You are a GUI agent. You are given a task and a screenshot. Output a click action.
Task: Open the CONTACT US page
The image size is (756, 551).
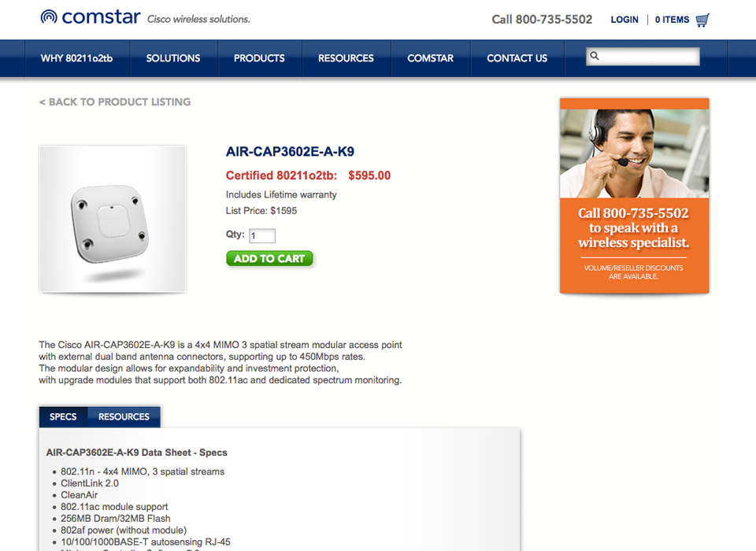point(517,58)
